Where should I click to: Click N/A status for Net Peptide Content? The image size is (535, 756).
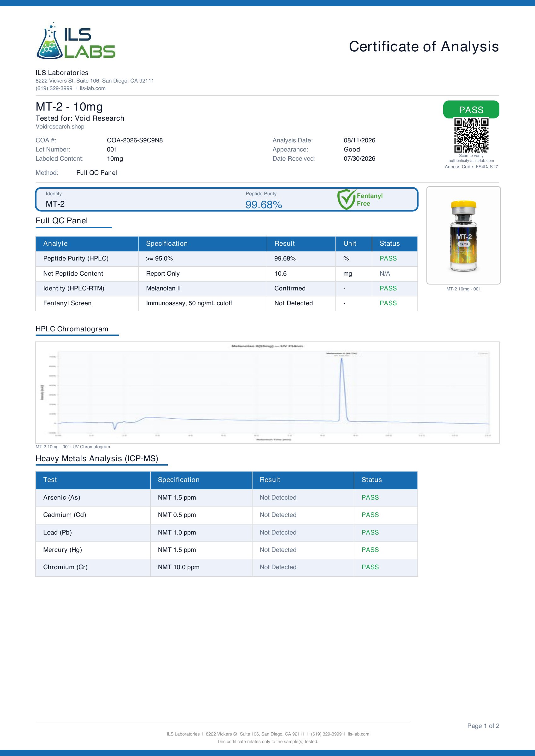tap(385, 274)
